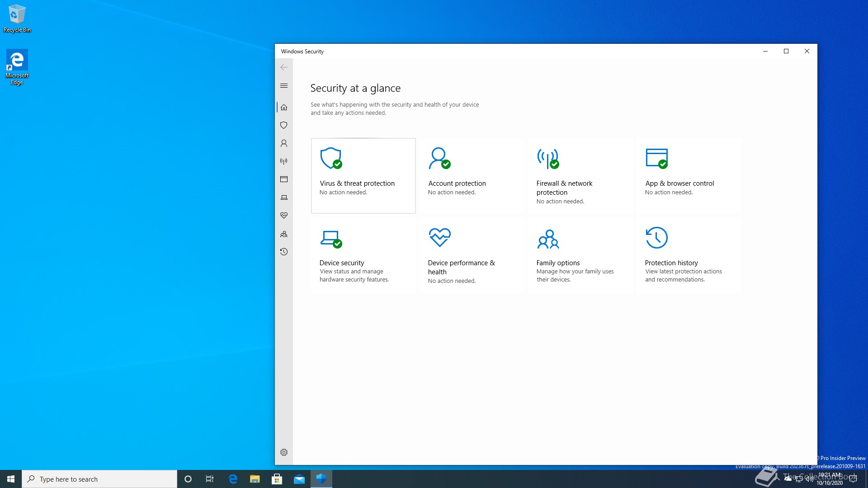
Task: Open the Protection history title link
Action: pyautogui.click(x=671, y=263)
